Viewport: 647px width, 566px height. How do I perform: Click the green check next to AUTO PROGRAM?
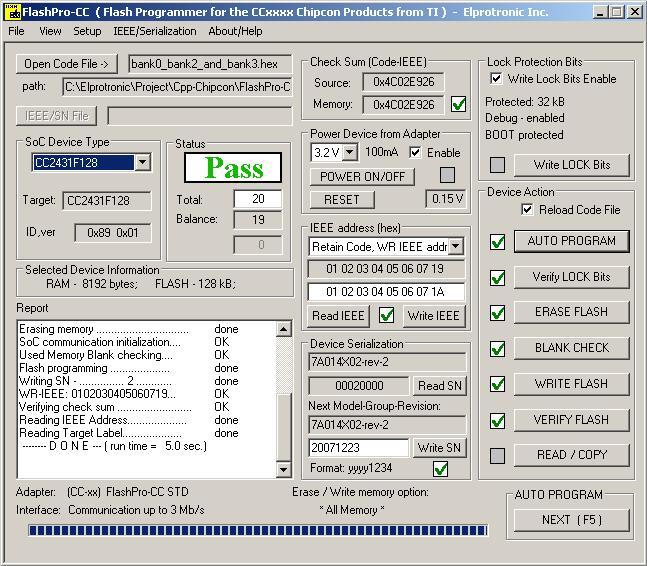[x=498, y=242]
